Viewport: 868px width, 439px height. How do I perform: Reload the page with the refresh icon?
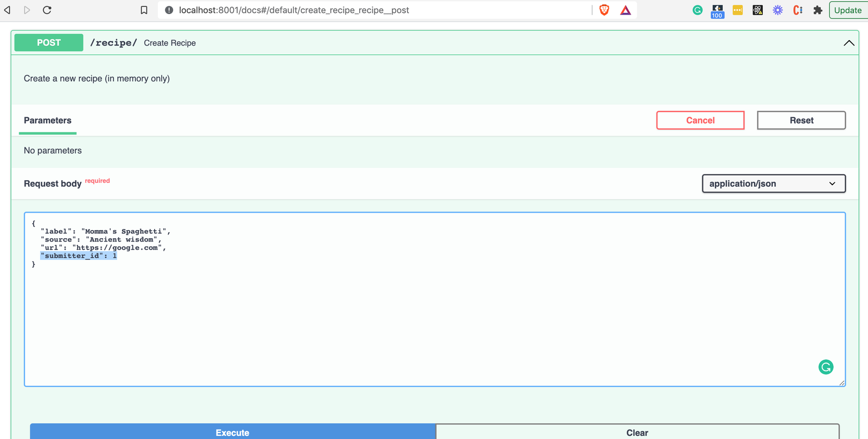coord(47,10)
